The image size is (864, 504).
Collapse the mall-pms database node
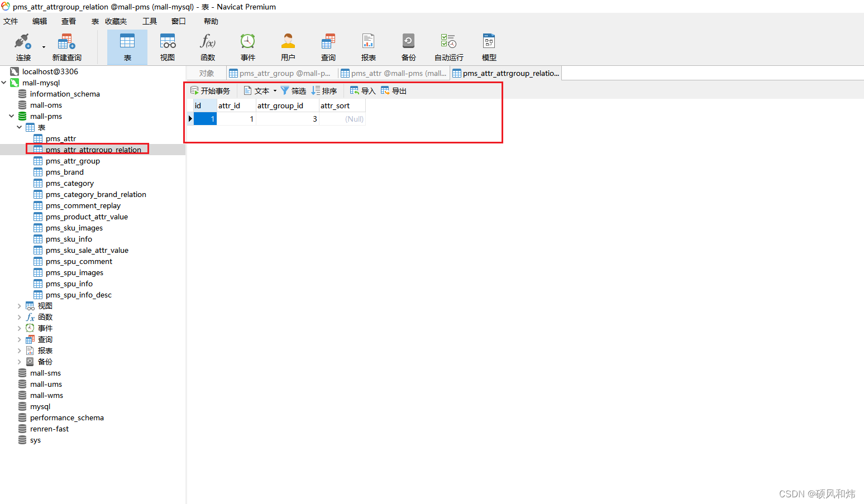(x=12, y=116)
